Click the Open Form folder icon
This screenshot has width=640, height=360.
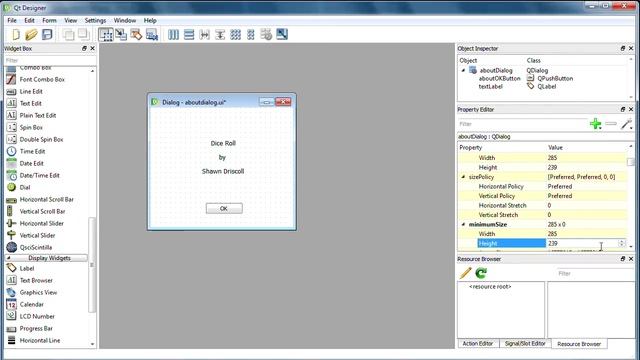[x=31, y=35]
